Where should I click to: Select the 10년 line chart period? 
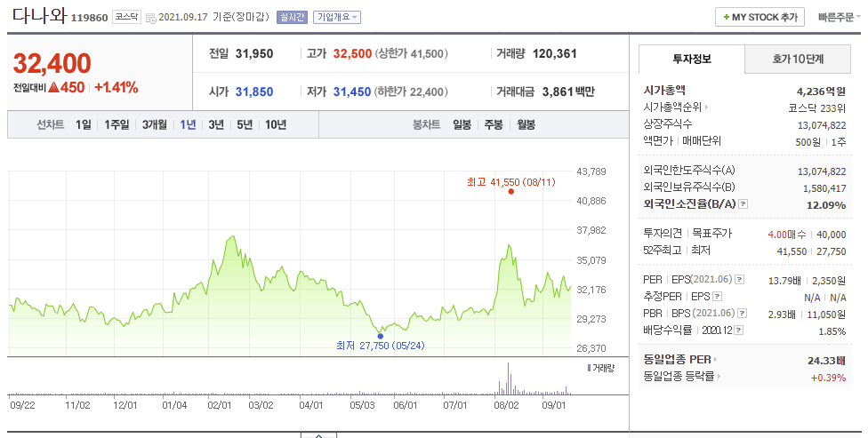[x=275, y=125]
